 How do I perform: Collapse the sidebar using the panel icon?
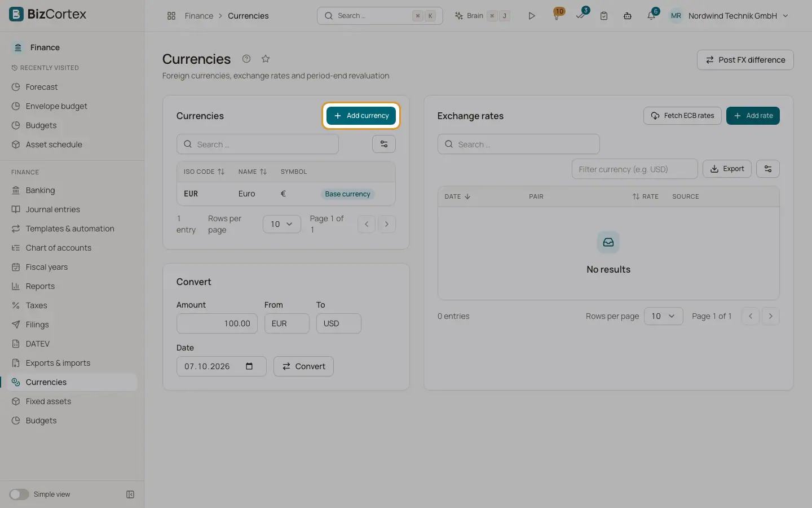[130, 494]
